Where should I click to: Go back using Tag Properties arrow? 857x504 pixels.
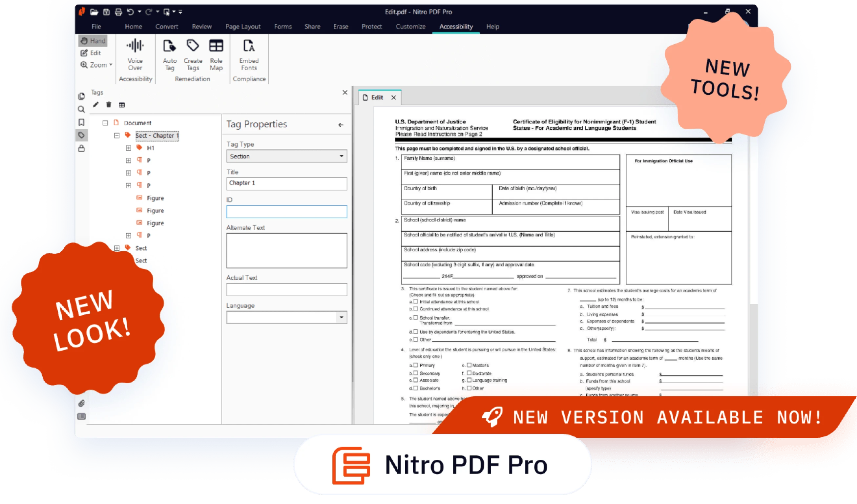point(341,125)
